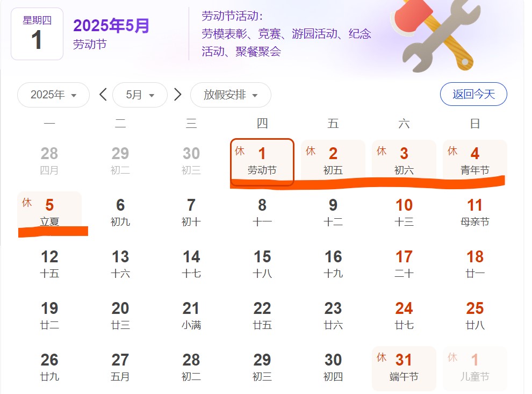Choose May 5 立夏 holiday date
Image resolution: width=532 pixels, height=394 pixels.
click(49, 212)
